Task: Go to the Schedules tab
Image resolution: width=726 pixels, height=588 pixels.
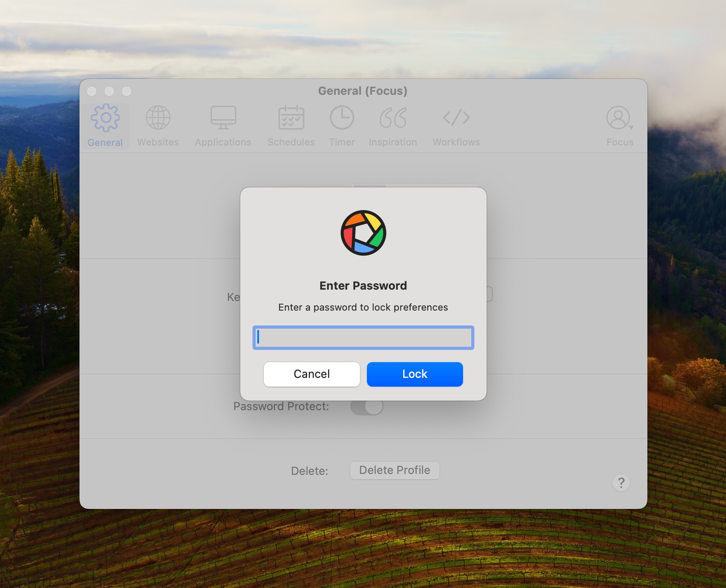Action: click(x=291, y=126)
